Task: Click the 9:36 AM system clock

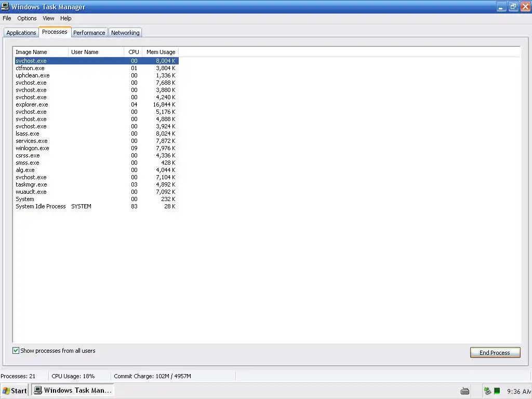Action: [x=519, y=392]
